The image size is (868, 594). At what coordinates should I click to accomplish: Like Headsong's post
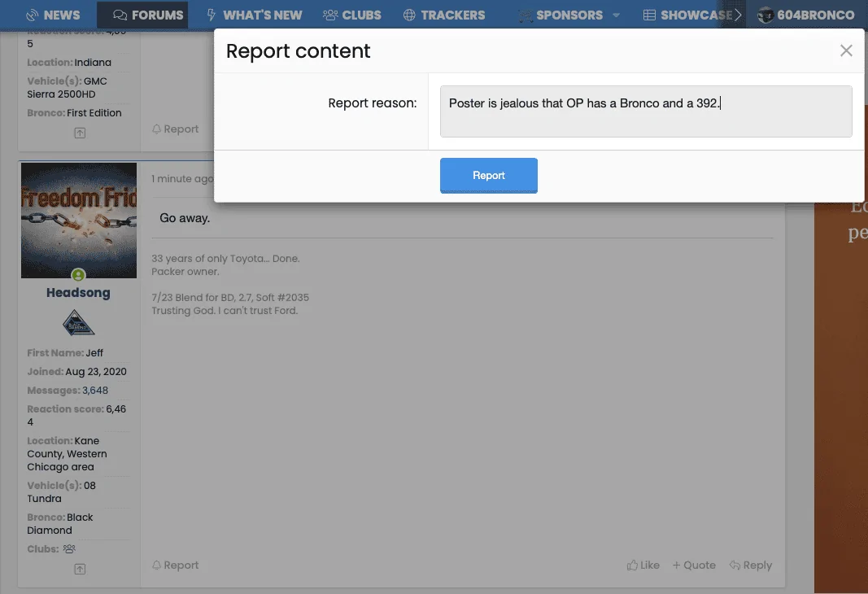coord(643,566)
